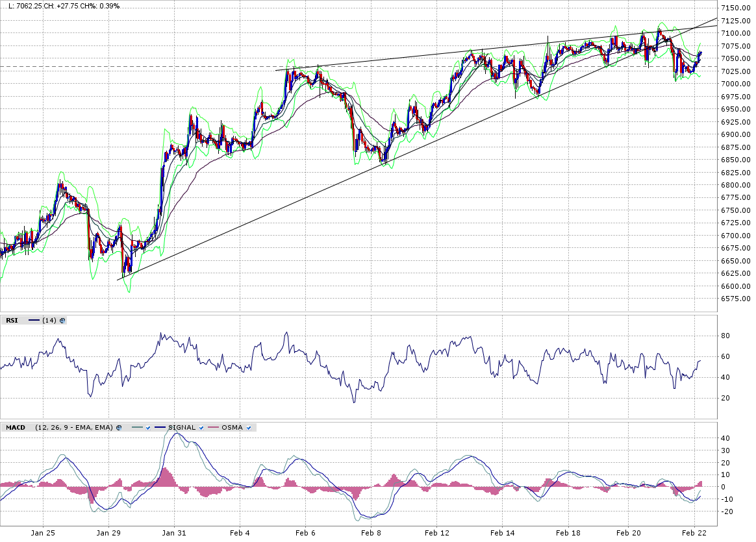
Task: Click the RSI dark blue line swatch
Action: (34, 320)
